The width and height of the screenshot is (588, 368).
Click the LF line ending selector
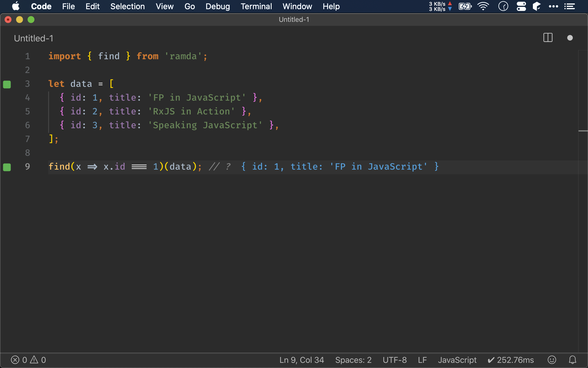coord(422,360)
